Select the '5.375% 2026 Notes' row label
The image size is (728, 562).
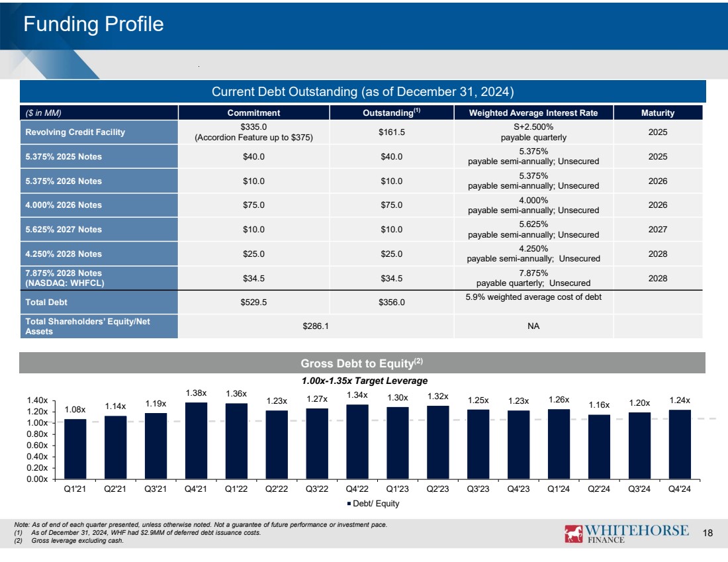pos(64,181)
